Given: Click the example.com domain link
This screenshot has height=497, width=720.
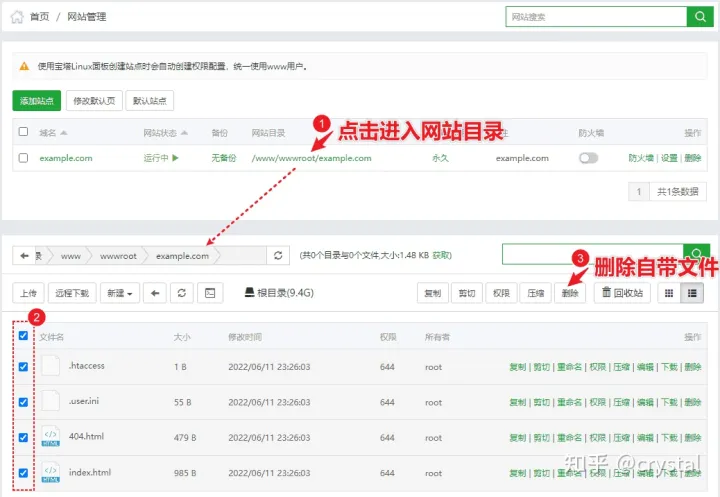Looking at the screenshot, I should 66,158.
